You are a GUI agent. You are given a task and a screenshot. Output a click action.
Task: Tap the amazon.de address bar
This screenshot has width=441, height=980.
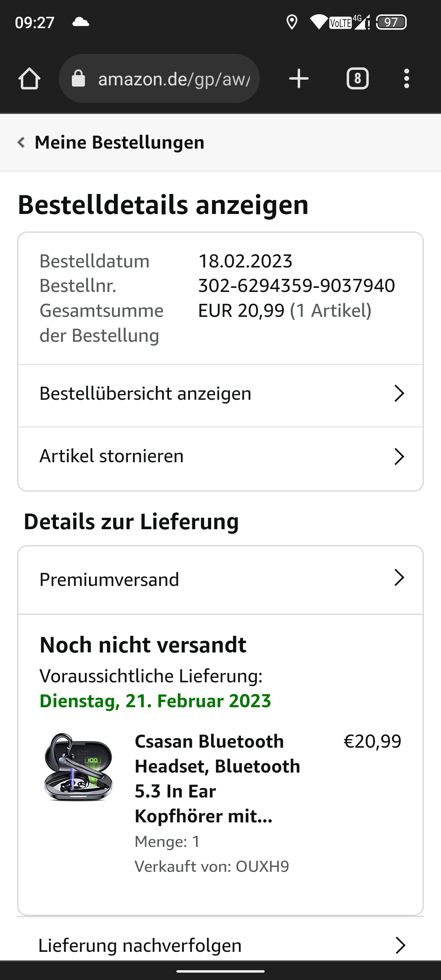pyautogui.click(x=174, y=78)
